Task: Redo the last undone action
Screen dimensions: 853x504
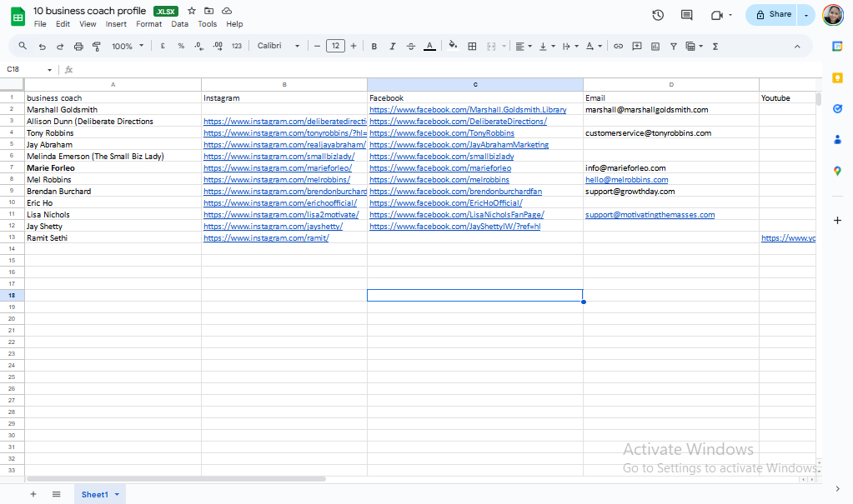Action: [60, 47]
